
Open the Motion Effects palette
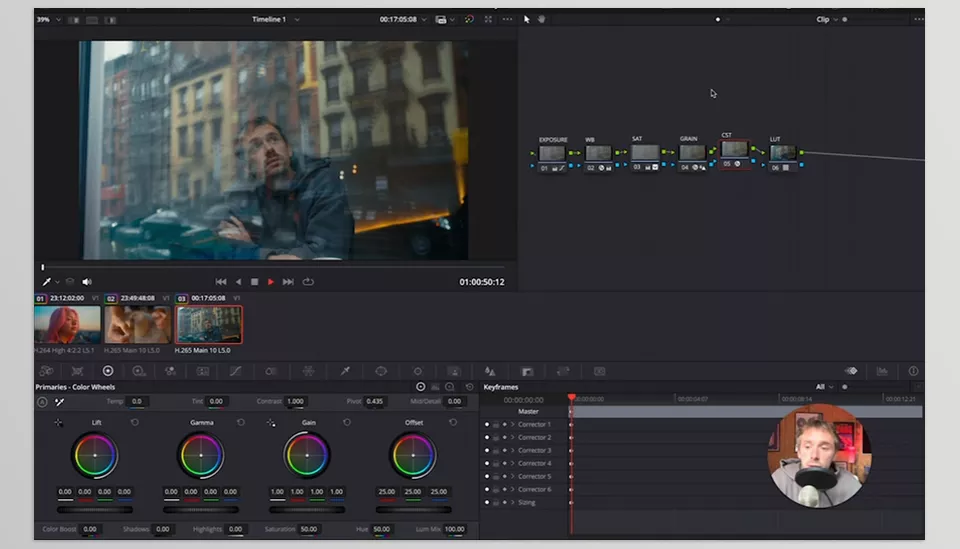click(203, 371)
